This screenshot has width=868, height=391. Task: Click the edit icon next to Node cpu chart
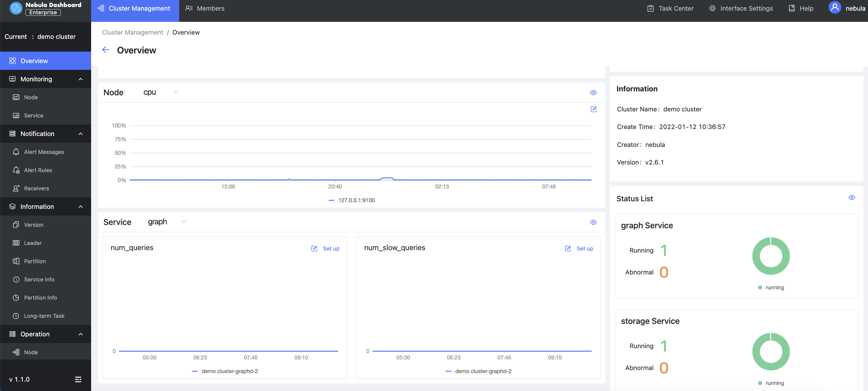coord(593,110)
